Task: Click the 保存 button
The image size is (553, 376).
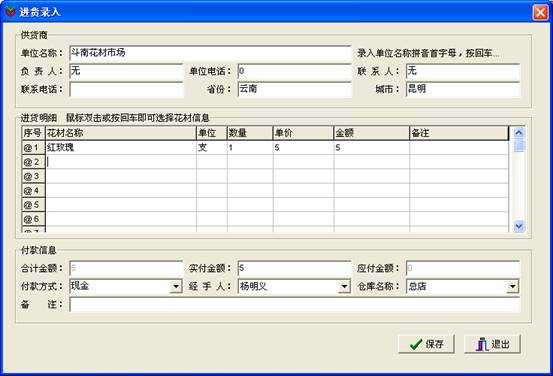Action: pos(426,344)
